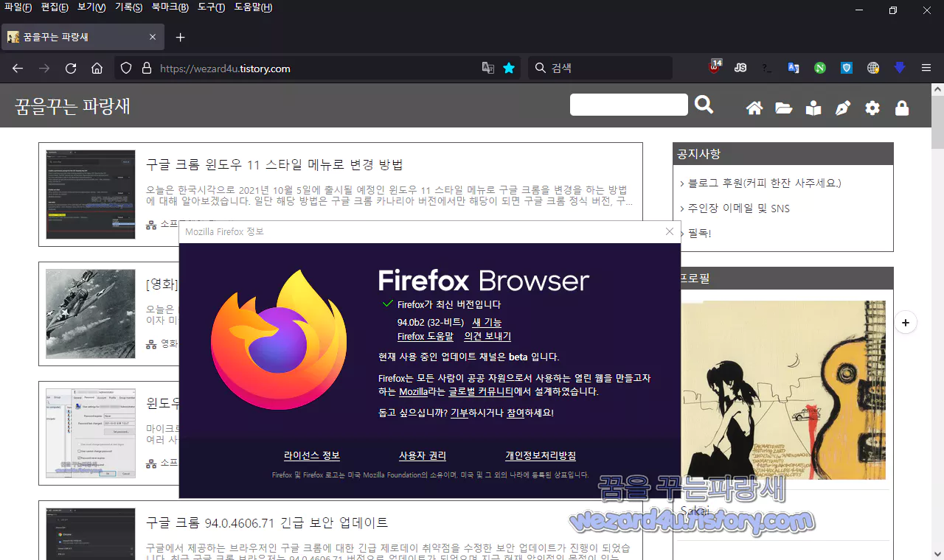The width and height of the screenshot is (944, 560).
Task: Open tracking protection shield in address bar
Action: pyautogui.click(x=126, y=69)
